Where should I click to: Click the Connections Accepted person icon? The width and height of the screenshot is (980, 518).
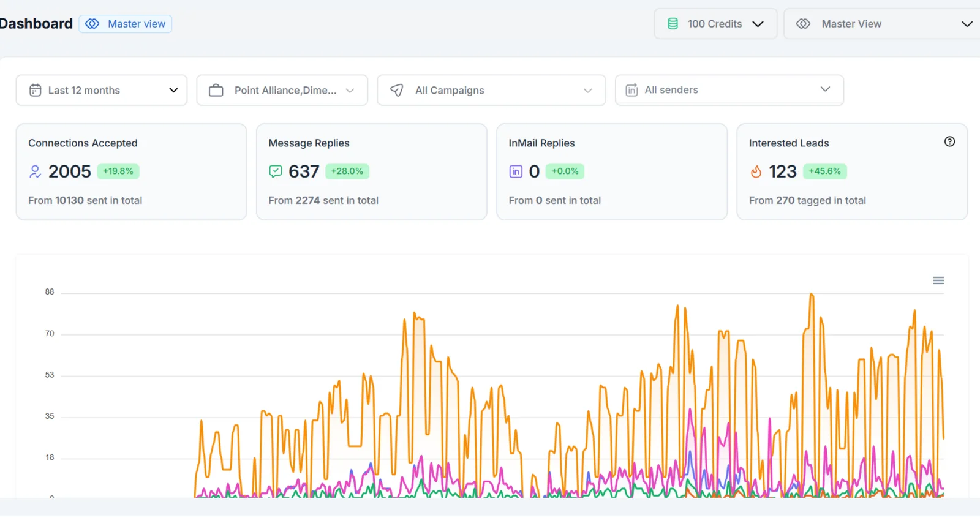coord(35,171)
